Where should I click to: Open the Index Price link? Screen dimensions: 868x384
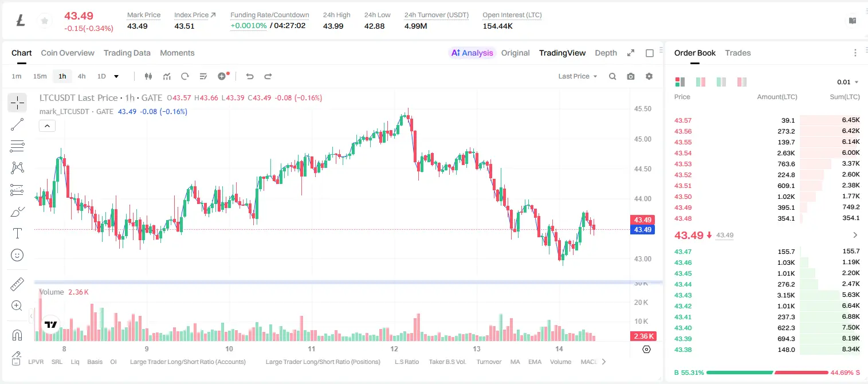click(195, 15)
